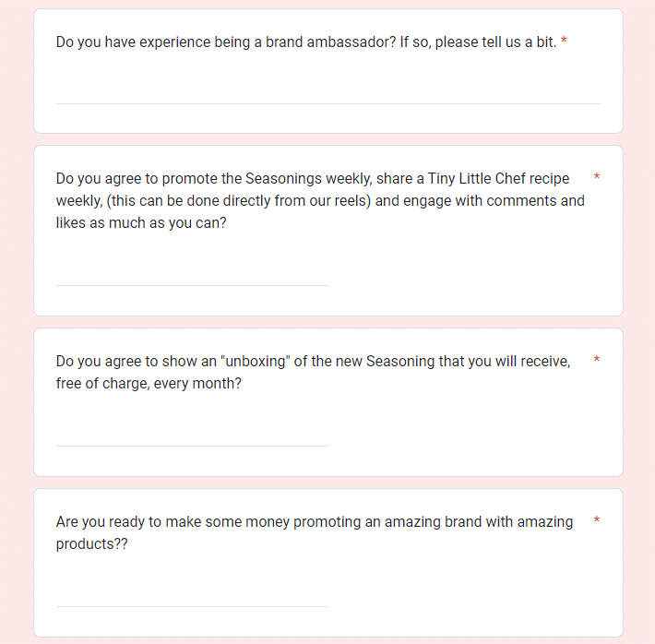655x644 pixels.
Task: Select the unboxing question answer field
Action: tap(192, 436)
